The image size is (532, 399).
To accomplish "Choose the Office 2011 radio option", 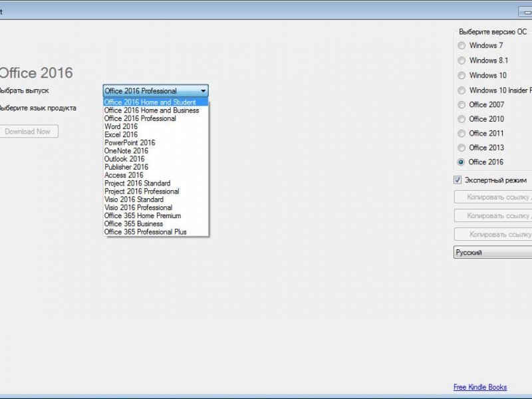I will point(462,134).
